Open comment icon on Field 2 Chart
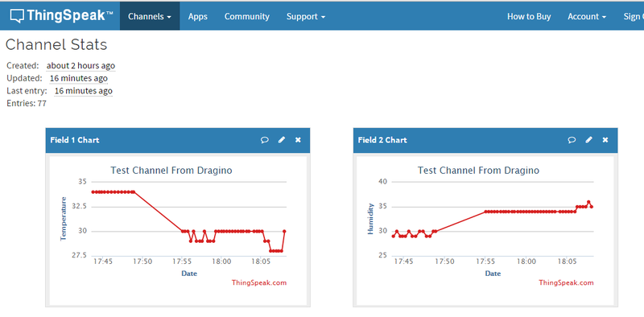Image resolution: width=644 pixels, height=317 pixels. [x=572, y=140]
